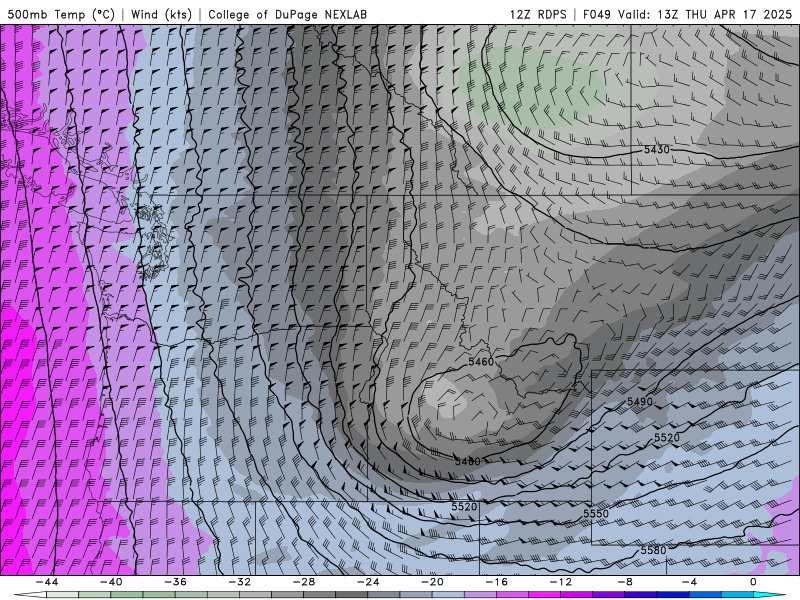Screen dimensions: 800x600
Task: Click the 'Valid: 13Z THU APR 17 2025' text
Action: pyautogui.click(x=705, y=14)
